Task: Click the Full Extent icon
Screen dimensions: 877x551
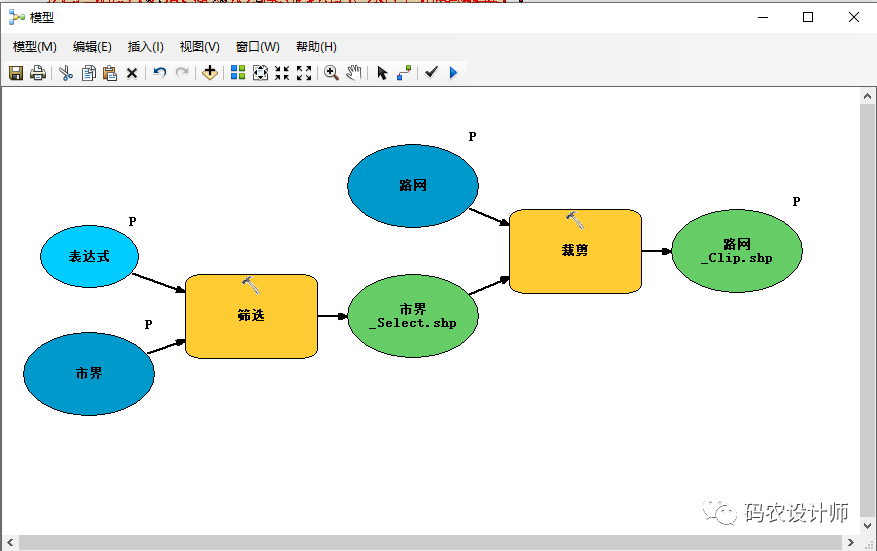Action: pyautogui.click(x=260, y=73)
